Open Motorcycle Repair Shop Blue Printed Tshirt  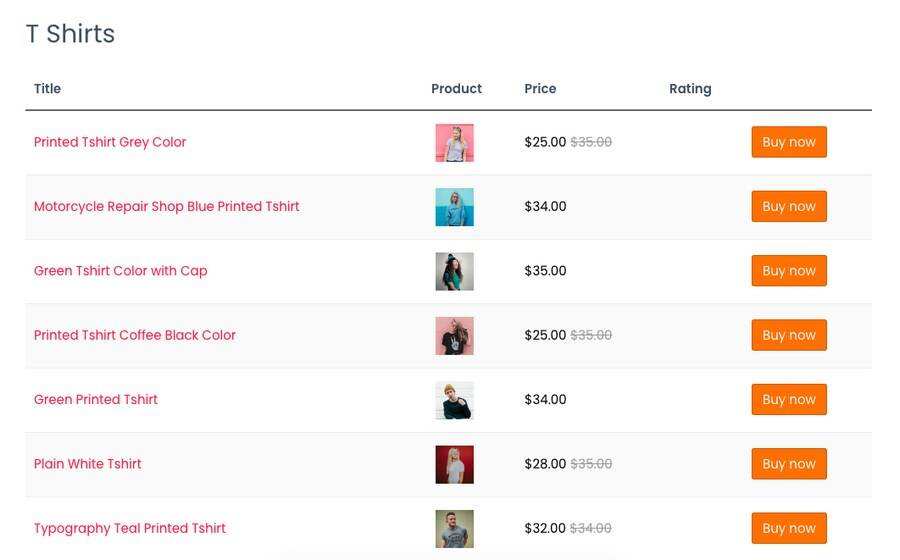point(166,207)
